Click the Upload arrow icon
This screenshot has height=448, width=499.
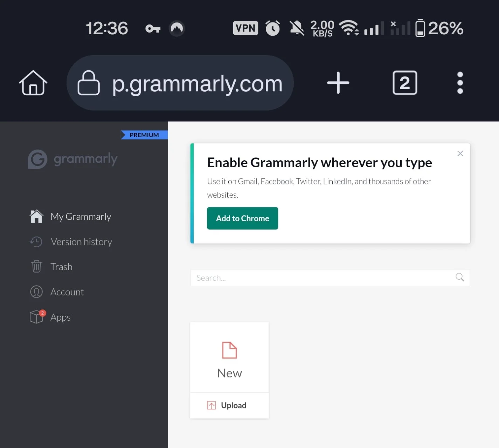212,405
